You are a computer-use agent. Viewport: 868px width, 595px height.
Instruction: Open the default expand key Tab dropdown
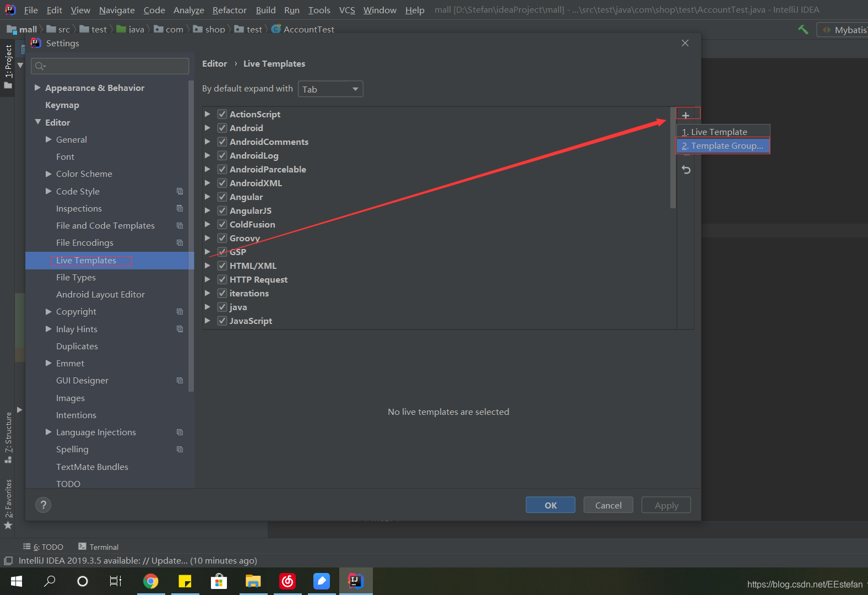(x=330, y=89)
